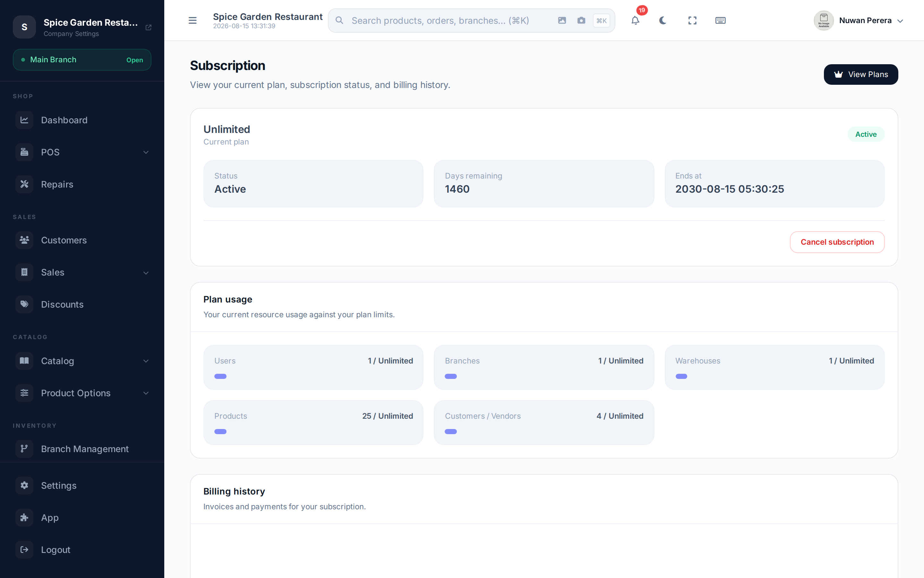This screenshot has width=924, height=578.
Task: Click the "2030-08-15 05:30:25" end date
Action: pos(729,189)
